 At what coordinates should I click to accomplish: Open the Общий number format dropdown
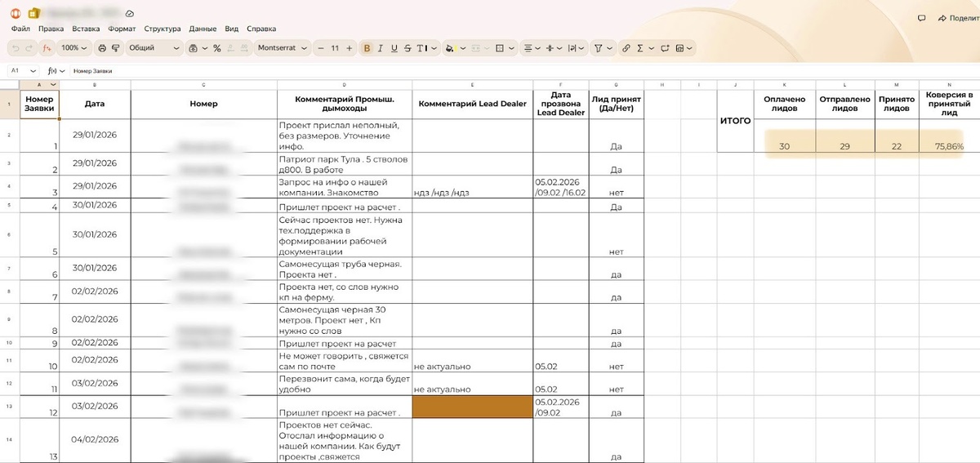tap(154, 48)
